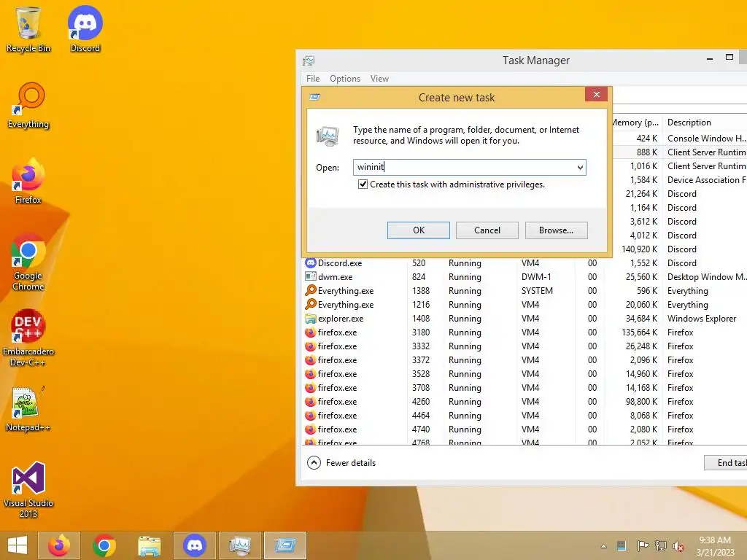Click OK in Create new task dialog

pyautogui.click(x=418, y=230)
